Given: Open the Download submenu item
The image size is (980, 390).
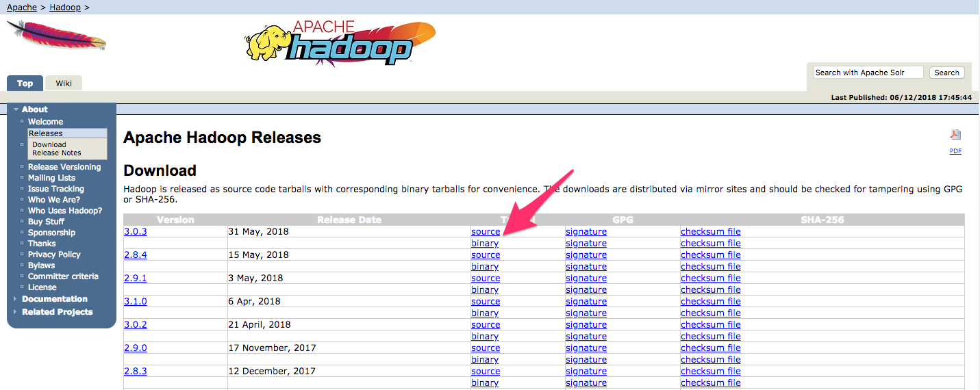Looking at the screenshot, I should coord(49,144).
